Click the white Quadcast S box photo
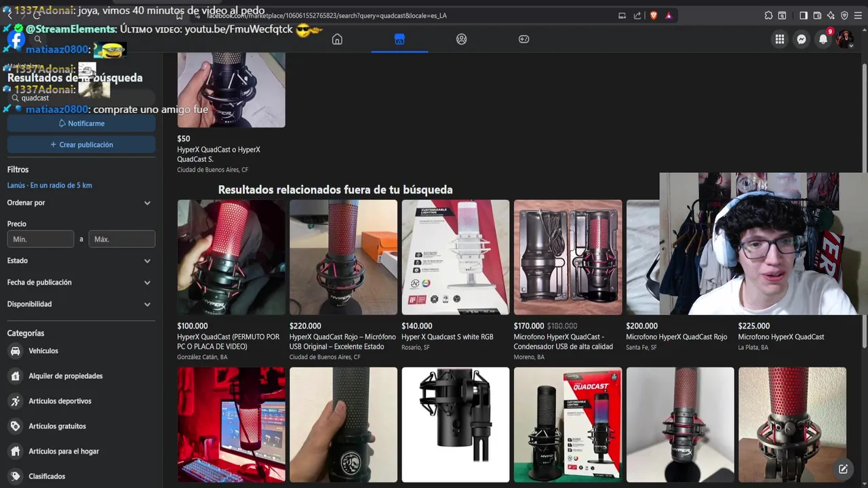 (456, 257)
